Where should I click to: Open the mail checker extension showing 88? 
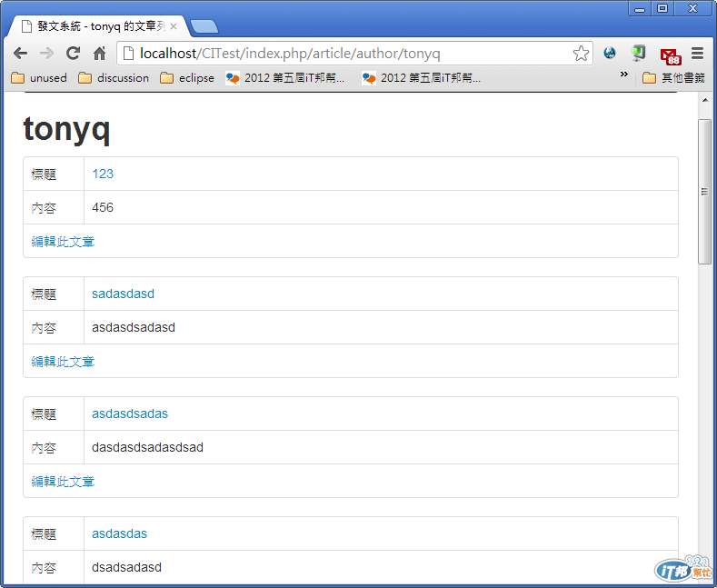[x=671, y=55]
